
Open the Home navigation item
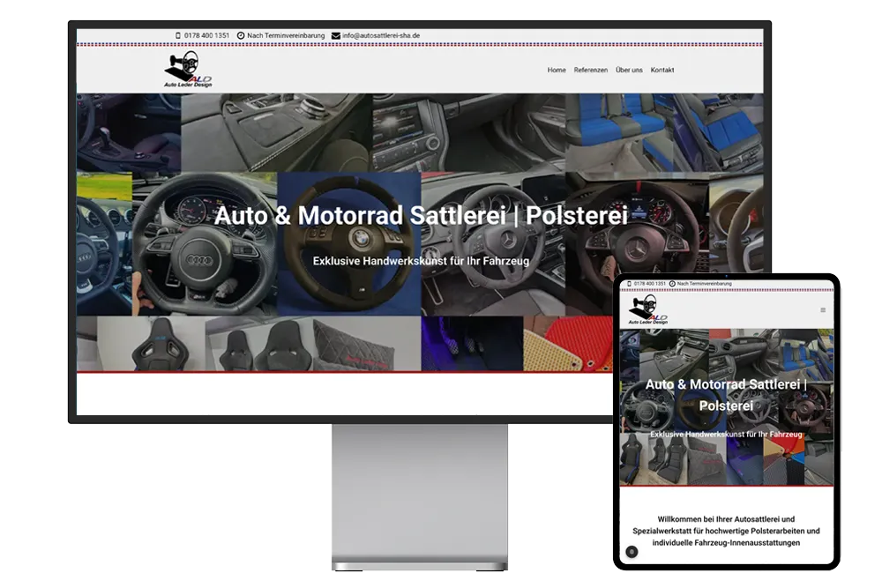(556, 70)
